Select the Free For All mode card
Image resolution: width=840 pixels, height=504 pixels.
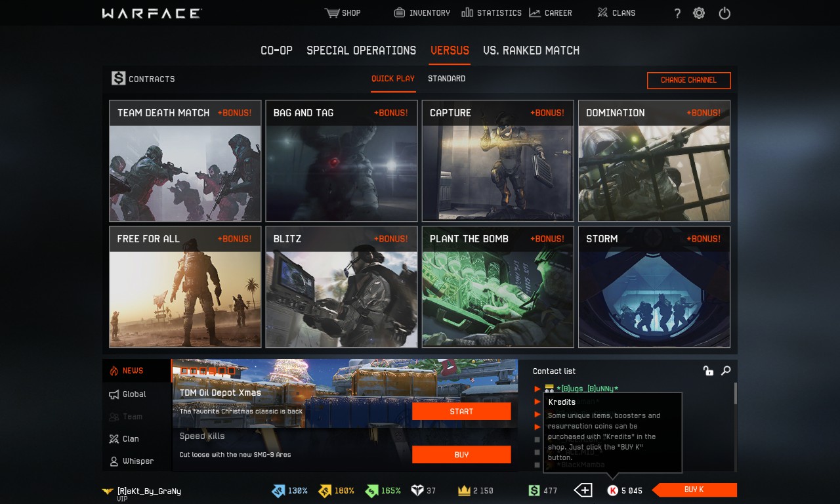tap(185, 287)
